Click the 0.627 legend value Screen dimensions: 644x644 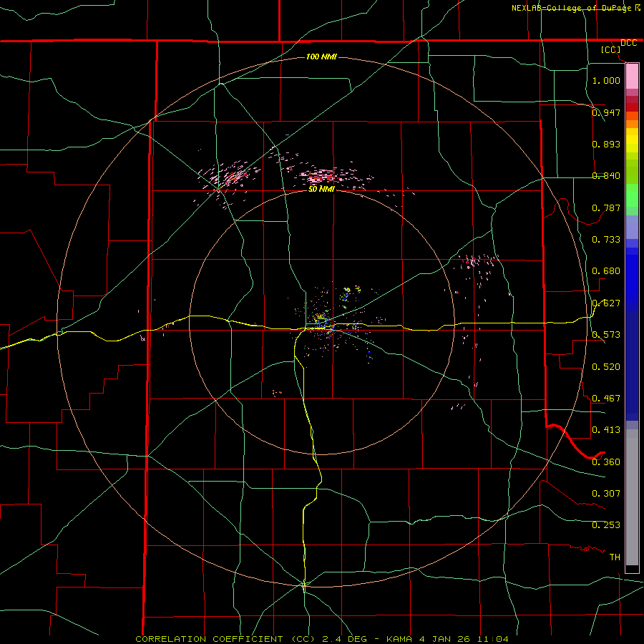click(x=606, y=303)
